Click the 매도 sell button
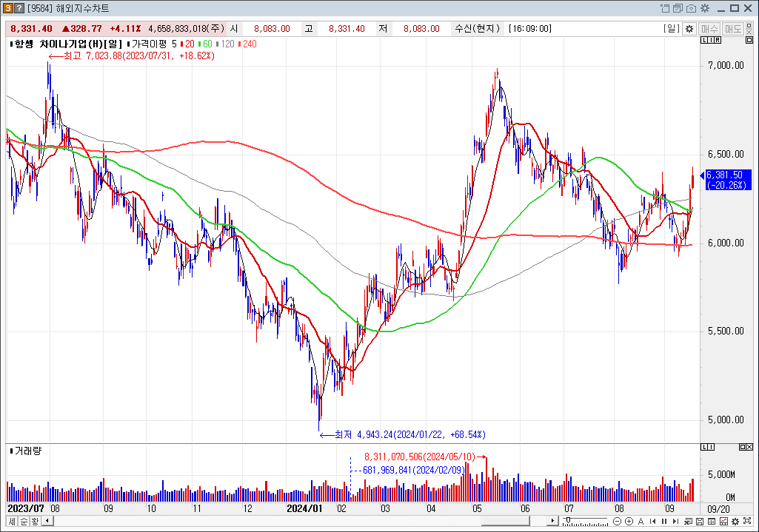 (x=733, y=29)
